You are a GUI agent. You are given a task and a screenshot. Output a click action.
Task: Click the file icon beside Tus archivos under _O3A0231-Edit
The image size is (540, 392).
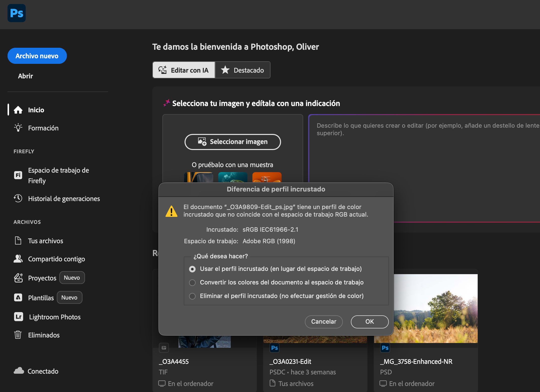coord(273,383)
